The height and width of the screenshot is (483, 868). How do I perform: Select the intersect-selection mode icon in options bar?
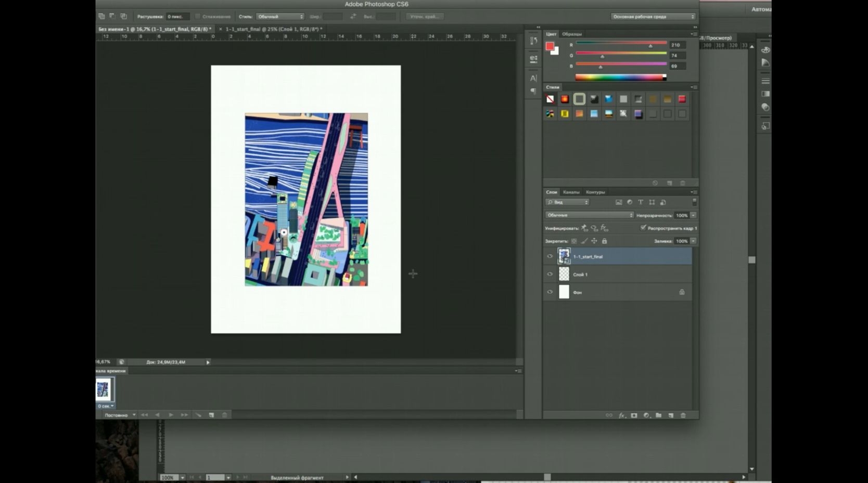[x=124, y=16]
